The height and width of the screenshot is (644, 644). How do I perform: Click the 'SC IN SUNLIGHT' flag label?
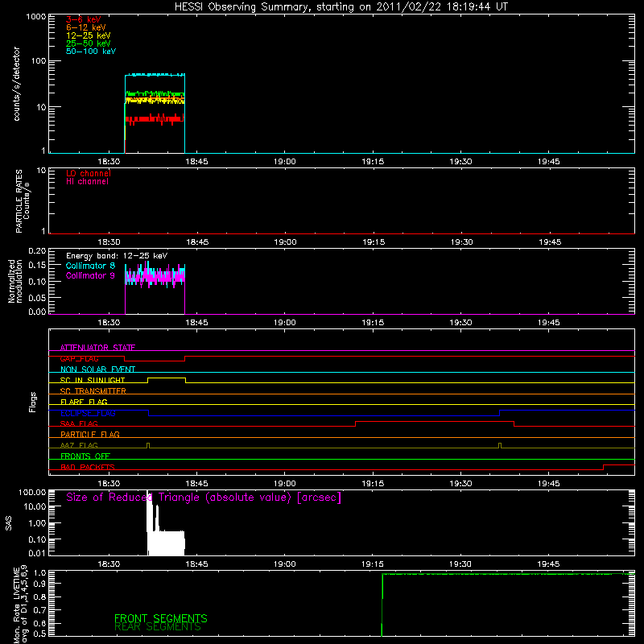tap(93, 380)
